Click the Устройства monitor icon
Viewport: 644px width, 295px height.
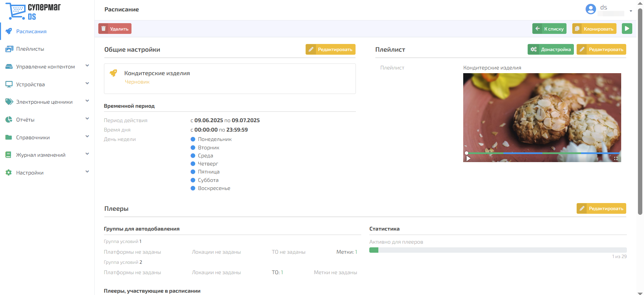9,84
